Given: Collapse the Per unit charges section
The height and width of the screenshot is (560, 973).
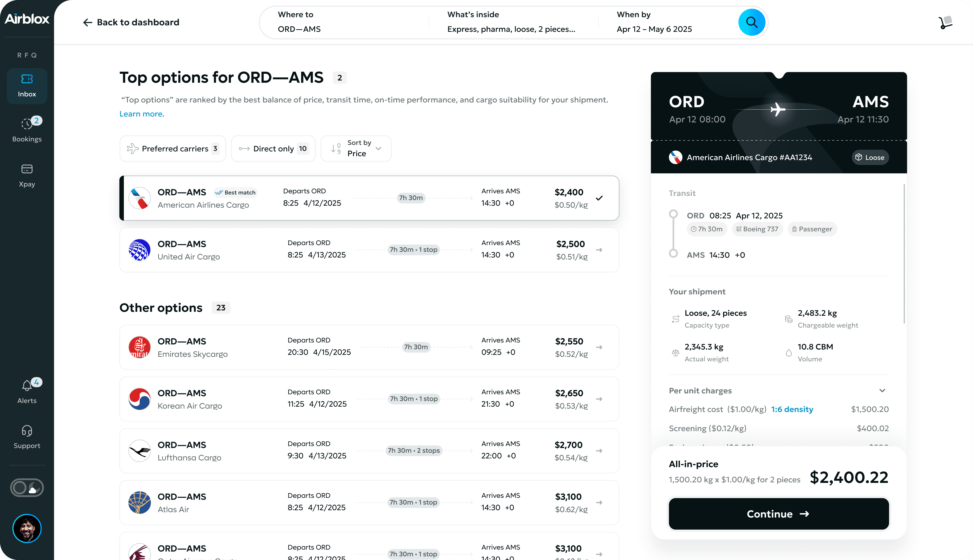Looking at the screenshot, I should click(882, 390).
